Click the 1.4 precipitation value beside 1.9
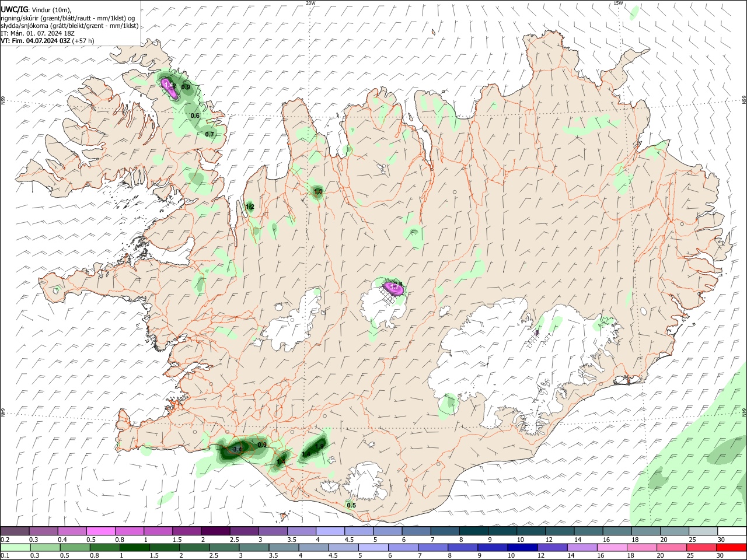Viewport: 747px width, 560px height. point(306,454)
